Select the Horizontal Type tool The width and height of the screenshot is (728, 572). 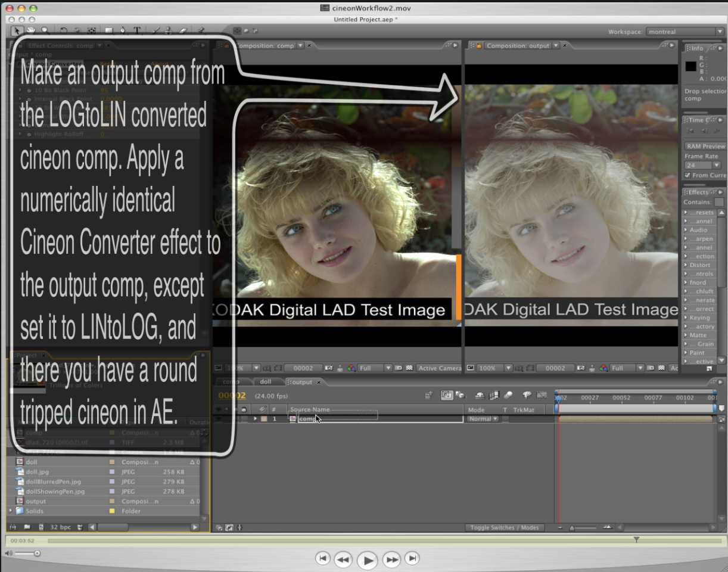click(137, 30)
